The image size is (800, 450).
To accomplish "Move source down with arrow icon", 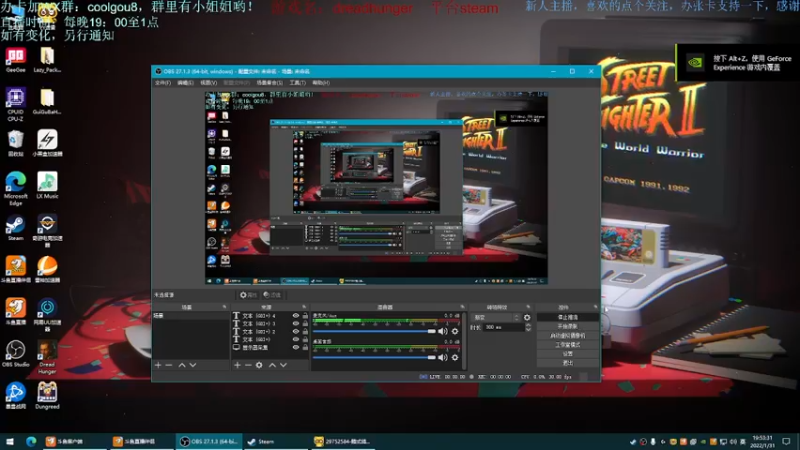I will click(284, 365).
